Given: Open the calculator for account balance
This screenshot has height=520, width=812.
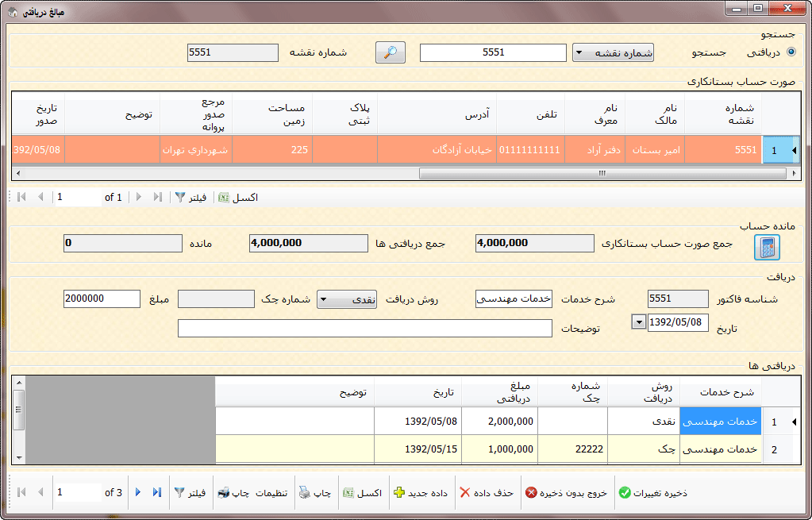Looking at the screenshot, I should click(766, 248).
